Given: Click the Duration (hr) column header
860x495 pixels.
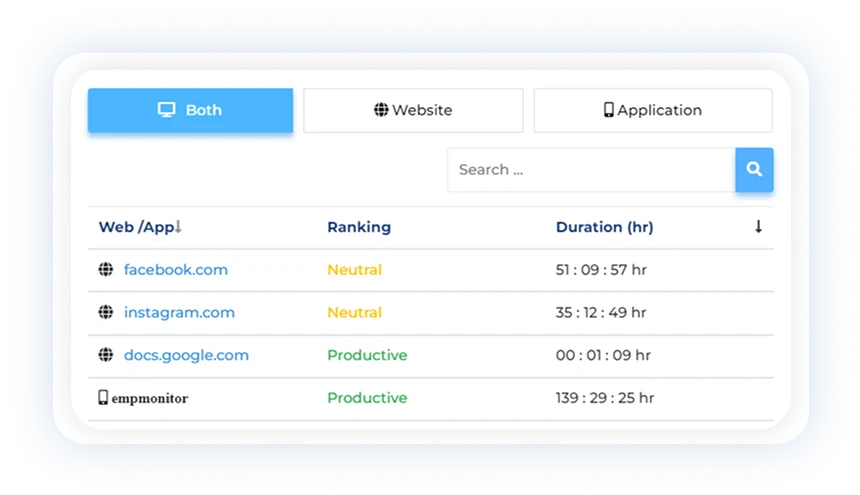Looking at the screenshot, I should (604, 227).
